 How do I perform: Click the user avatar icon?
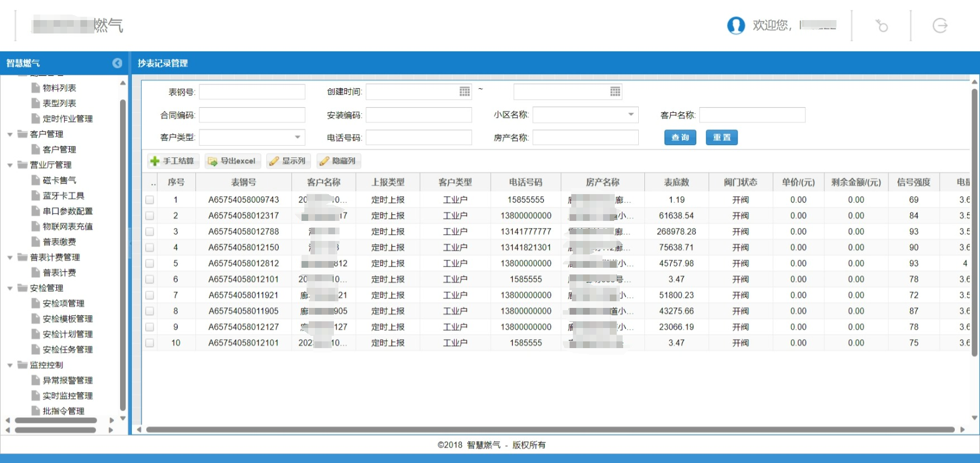[736, 25]
